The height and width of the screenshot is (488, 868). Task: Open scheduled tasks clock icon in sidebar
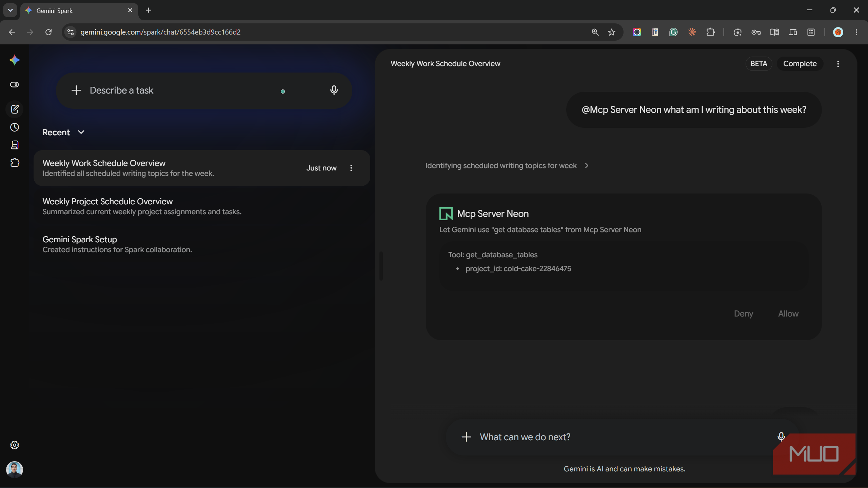tap(15, 127)
